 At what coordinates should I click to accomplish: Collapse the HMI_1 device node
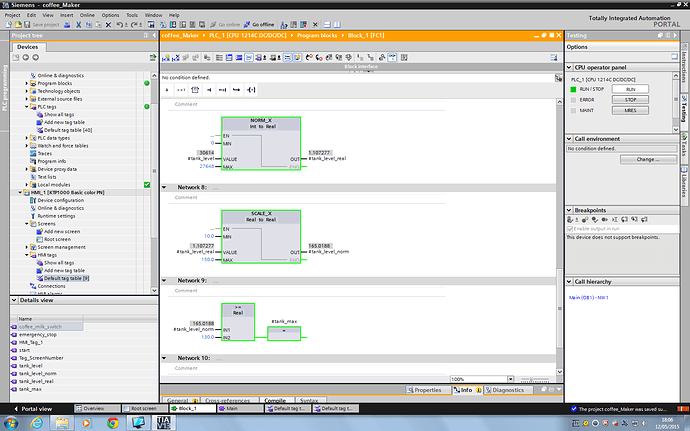coord(20,192)
